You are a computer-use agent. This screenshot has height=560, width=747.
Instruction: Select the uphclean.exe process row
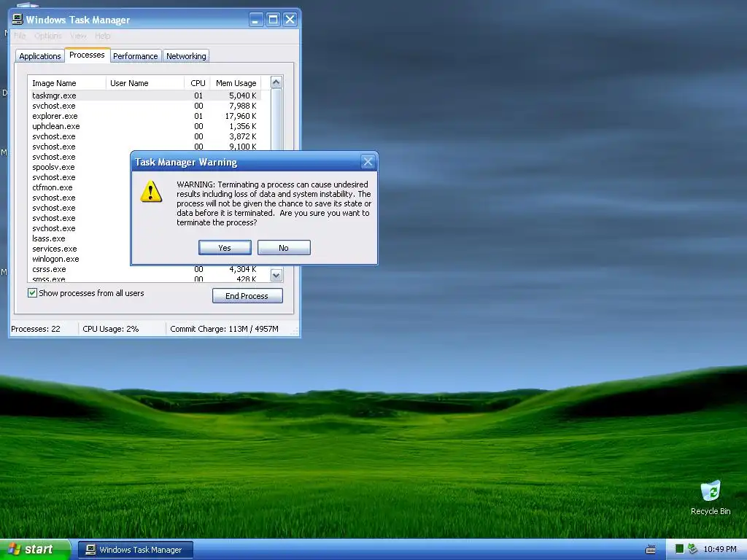[x=144, y=126]
